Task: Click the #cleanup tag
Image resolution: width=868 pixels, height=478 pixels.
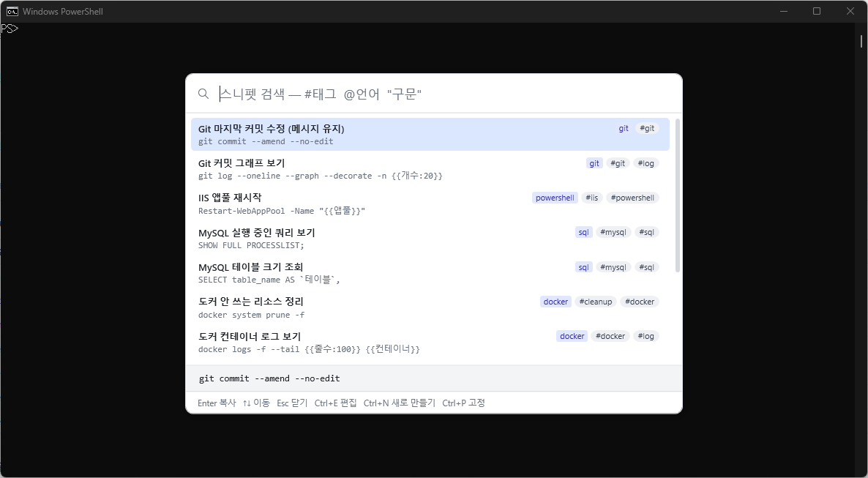Action: [x=596, y=302]
